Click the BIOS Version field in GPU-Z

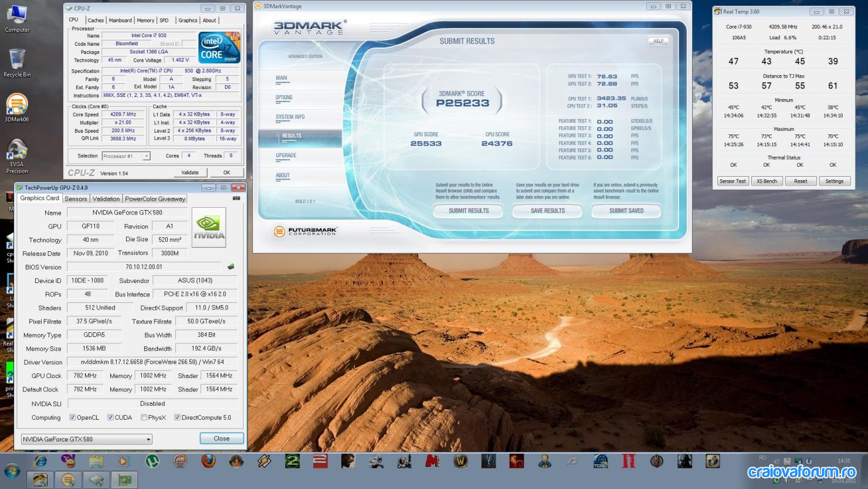144,267
